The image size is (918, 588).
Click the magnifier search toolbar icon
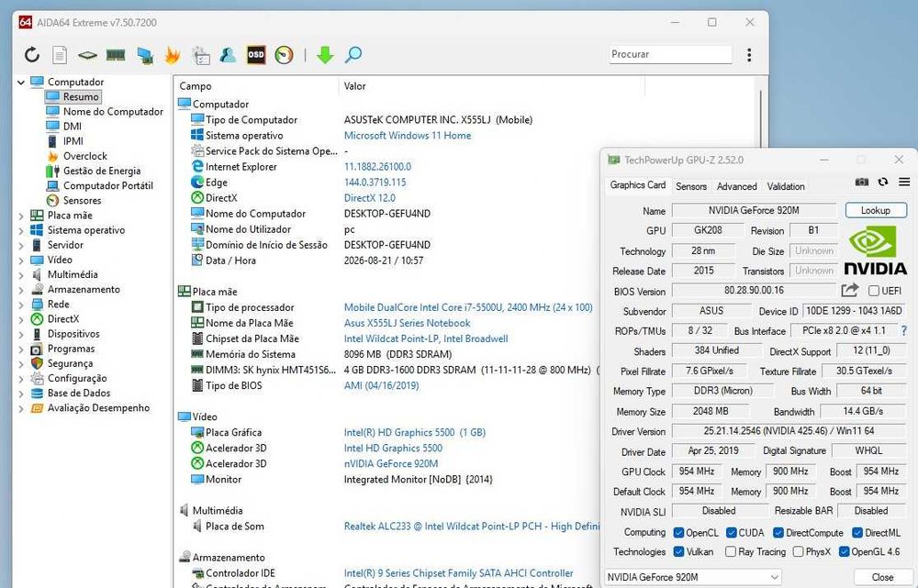[x=353, y=55]
